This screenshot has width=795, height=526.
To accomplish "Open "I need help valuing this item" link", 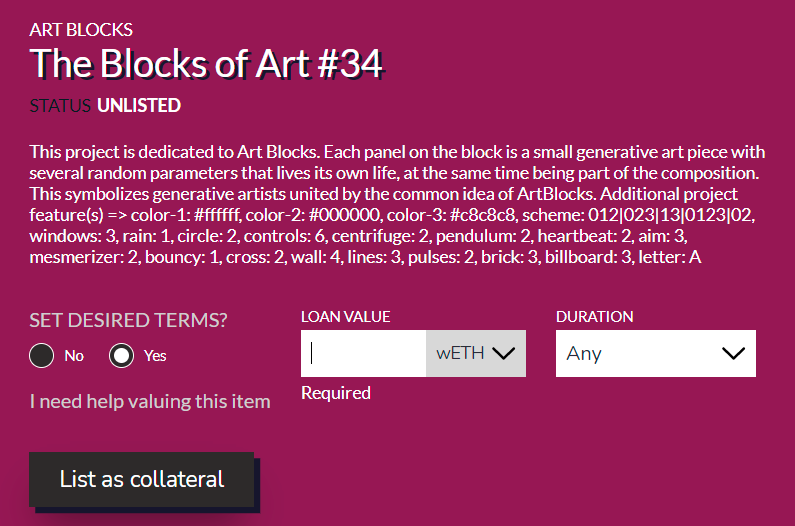I will (x=150, y=401).
